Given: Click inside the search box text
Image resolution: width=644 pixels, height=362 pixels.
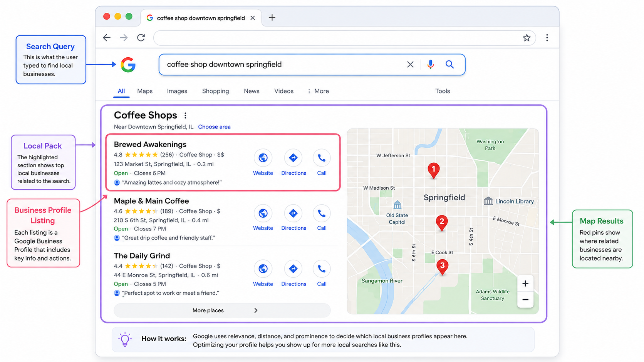Looking at the screenshot, I should [224, 65].
